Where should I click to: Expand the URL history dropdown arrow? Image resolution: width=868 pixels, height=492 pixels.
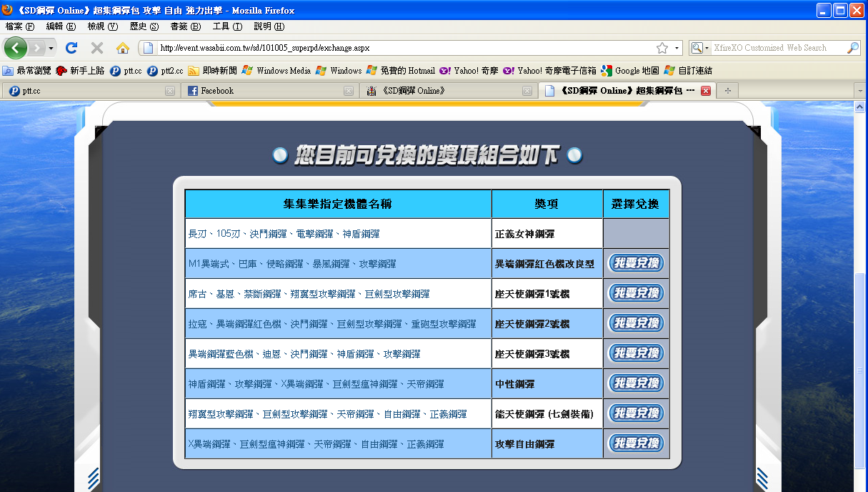pos(677,48)
